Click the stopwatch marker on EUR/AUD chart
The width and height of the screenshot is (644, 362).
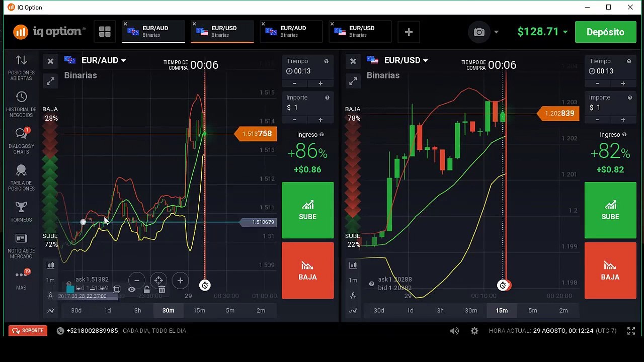205,286
